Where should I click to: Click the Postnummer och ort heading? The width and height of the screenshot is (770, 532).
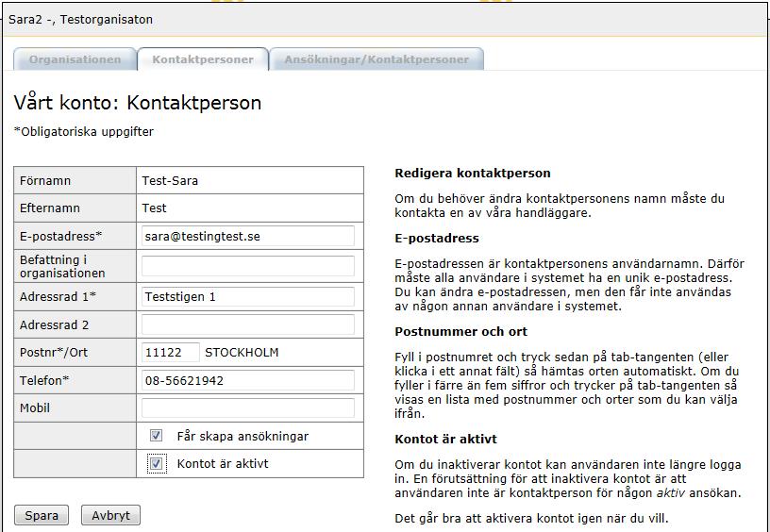[460, 332]
